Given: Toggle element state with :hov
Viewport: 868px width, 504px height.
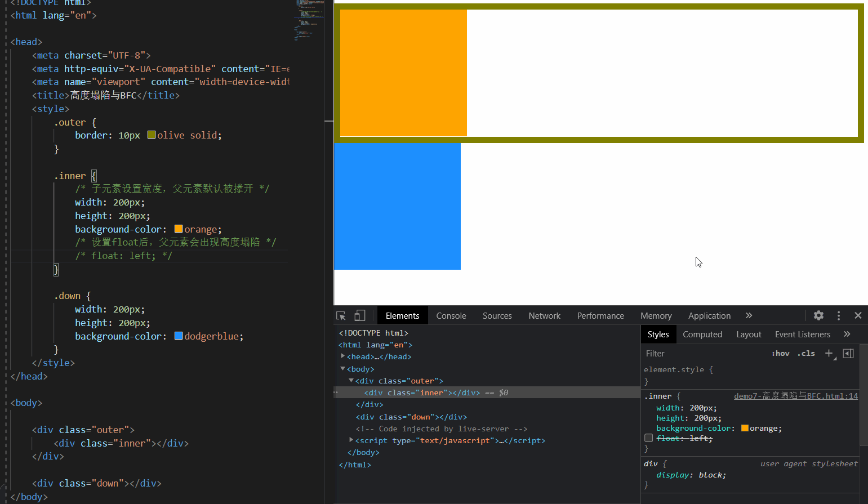Looking at the screenshot, I should pos(780,353).
